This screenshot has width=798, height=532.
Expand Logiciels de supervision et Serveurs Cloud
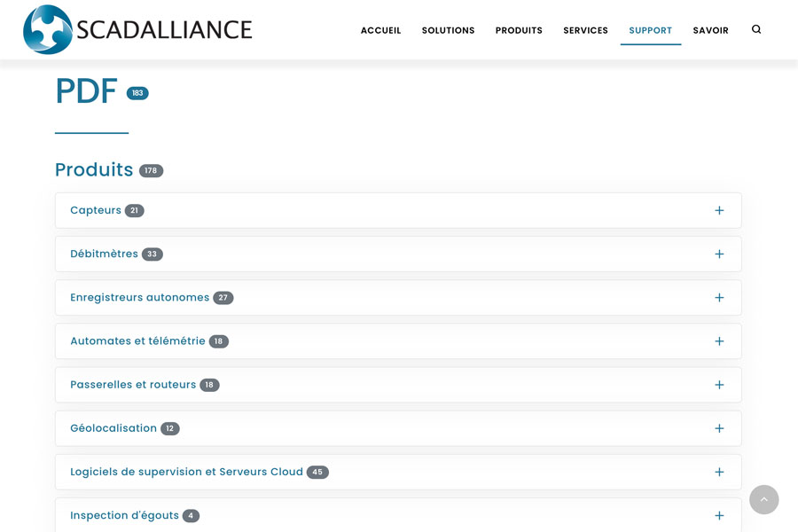[719, 472]
